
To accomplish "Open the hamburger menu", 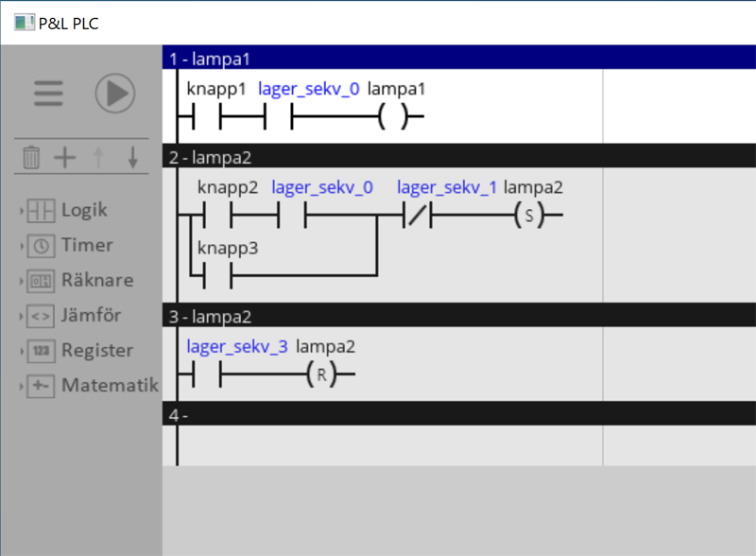I will click(48, 94).
